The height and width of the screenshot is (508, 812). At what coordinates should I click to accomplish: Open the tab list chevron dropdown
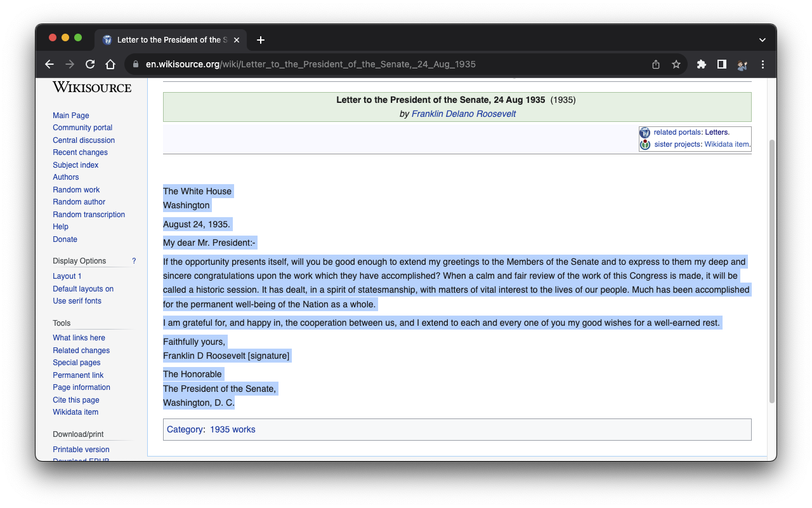click(x=763, y=39)
